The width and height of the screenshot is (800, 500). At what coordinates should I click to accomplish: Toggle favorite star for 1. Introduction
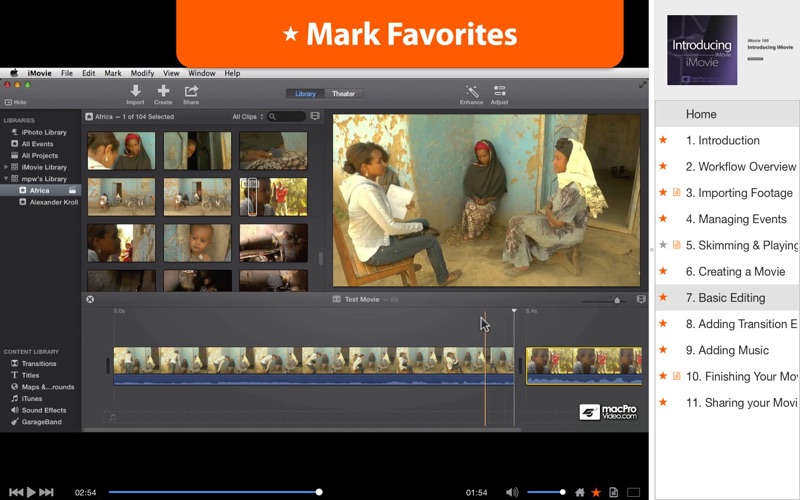click(x=663, y=140)
